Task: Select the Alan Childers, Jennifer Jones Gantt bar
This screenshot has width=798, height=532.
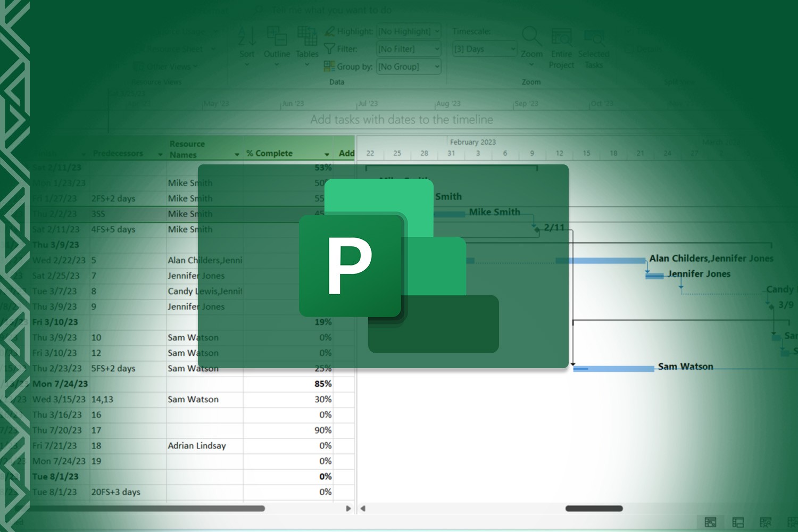Action: coord(601,261)
